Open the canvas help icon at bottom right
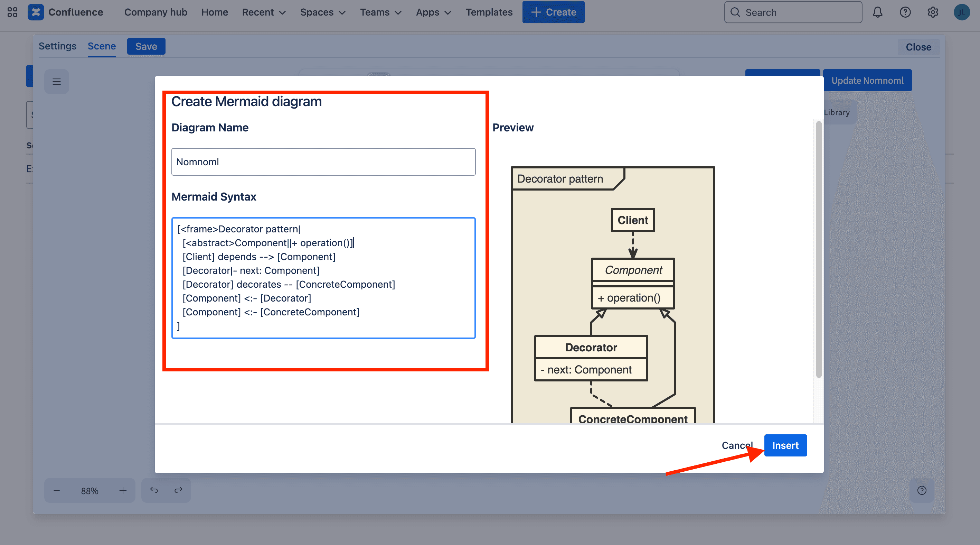The image size is (980, 545). pyautogui.click(x=922, y=490)
